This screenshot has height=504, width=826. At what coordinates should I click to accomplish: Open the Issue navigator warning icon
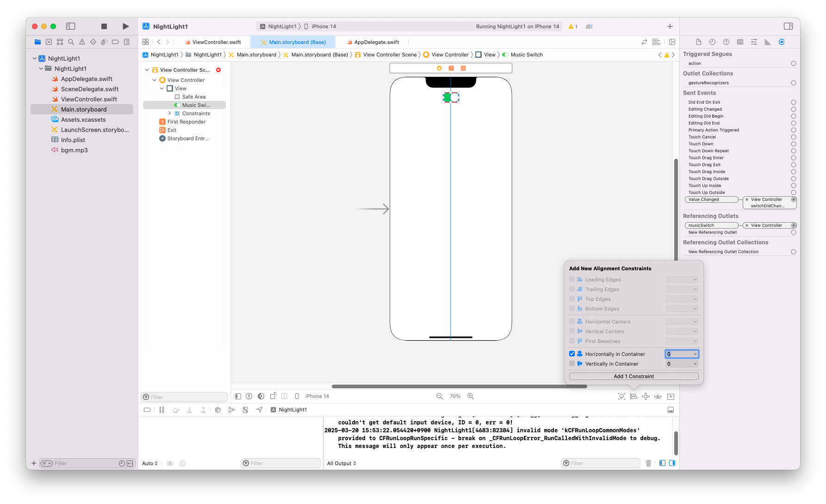coord(82,42)
